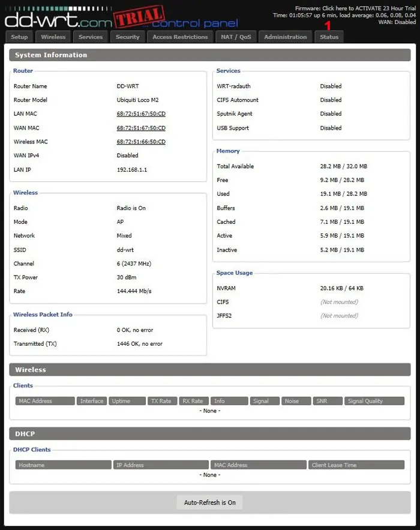Click the WAN MAC address link
The width and height of the screenshot is (420, 530).
click(x=141, y=128)
